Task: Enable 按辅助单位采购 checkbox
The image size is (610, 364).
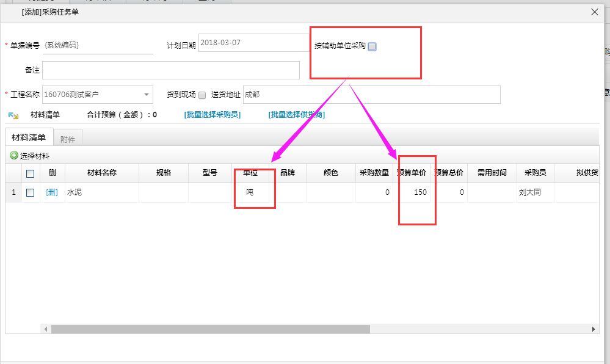Action: 372,46
